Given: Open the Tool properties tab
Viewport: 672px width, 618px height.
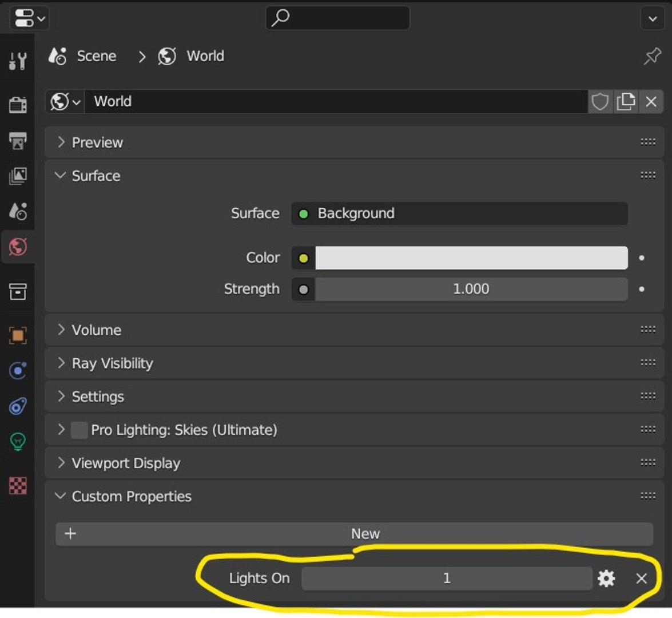Looking at the screenshot, I should point(18,60).
